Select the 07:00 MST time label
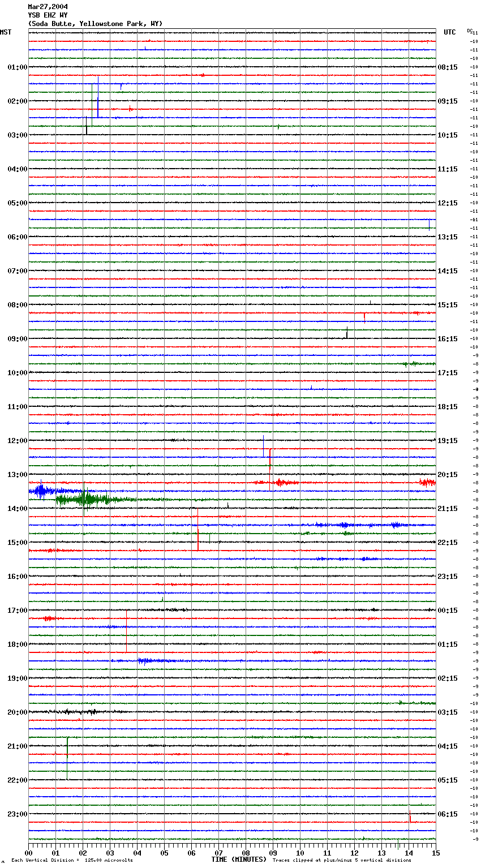 (x=18, y=271)
